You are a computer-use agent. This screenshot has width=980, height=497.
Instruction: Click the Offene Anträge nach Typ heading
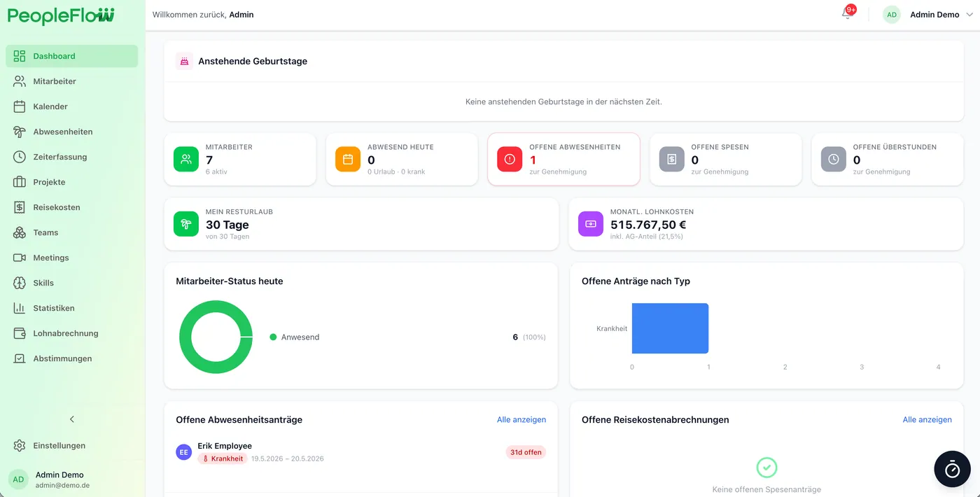click(636, 281)
